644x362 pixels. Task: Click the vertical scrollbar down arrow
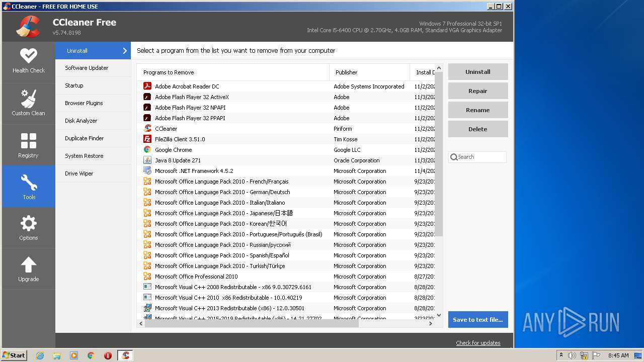pyautogui.click(x=439, y=315)
